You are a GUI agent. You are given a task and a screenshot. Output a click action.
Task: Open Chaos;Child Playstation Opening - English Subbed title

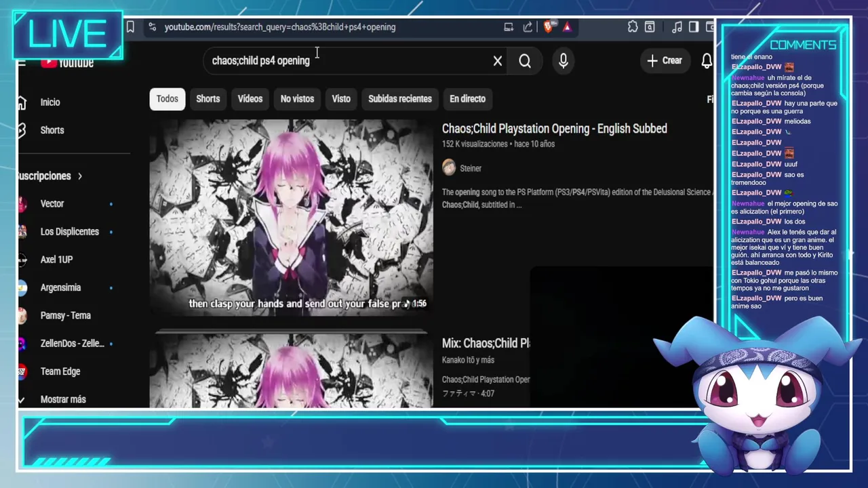554,129
